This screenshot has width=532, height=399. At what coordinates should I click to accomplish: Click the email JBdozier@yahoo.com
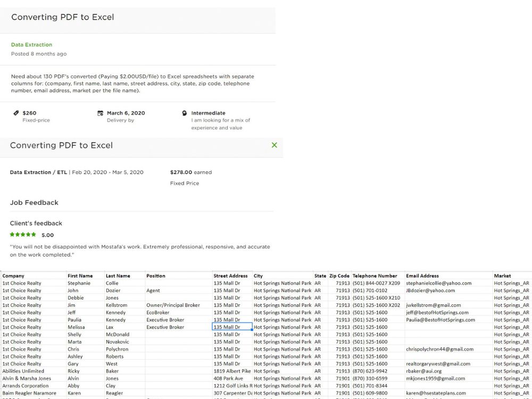(430, 290)
